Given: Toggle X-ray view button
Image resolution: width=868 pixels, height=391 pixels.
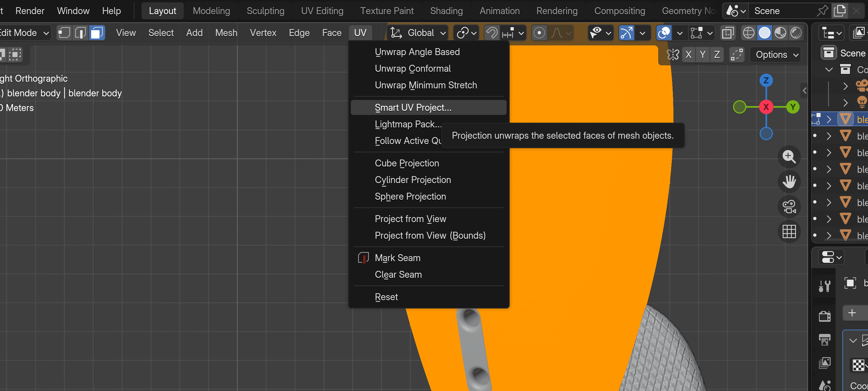Looking at the screenshot, I should 727,33.
